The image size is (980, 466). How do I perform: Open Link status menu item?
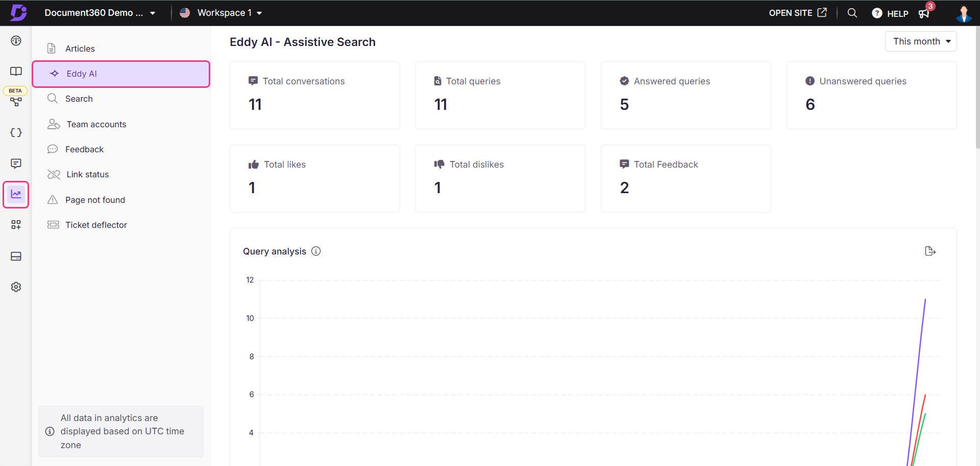(121, 174)
